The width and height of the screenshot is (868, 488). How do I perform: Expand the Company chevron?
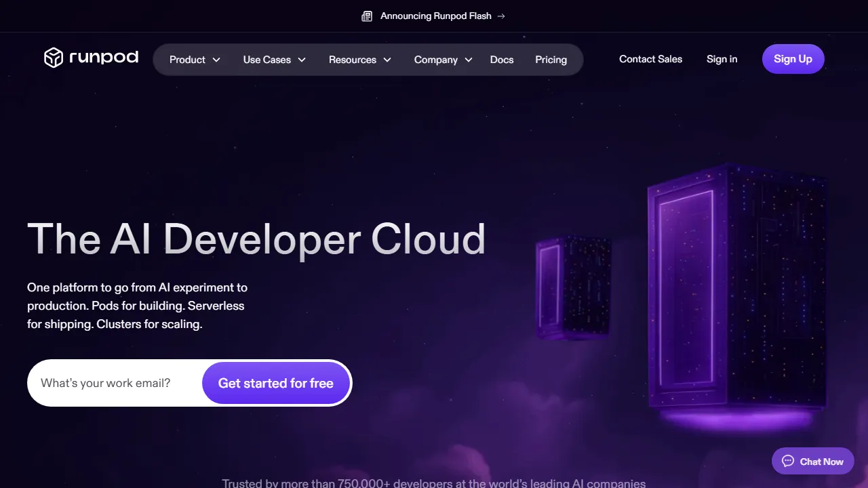tap(469, 60)
